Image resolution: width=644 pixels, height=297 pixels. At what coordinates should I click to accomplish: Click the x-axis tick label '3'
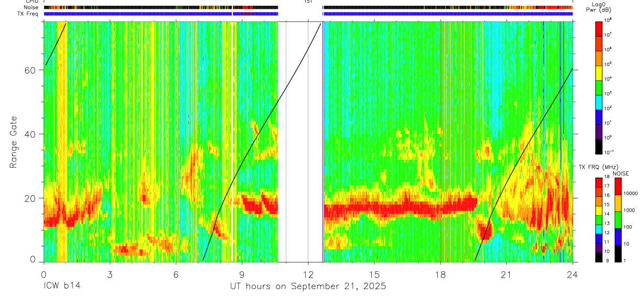pyautogui.click(x=110, y=274)
